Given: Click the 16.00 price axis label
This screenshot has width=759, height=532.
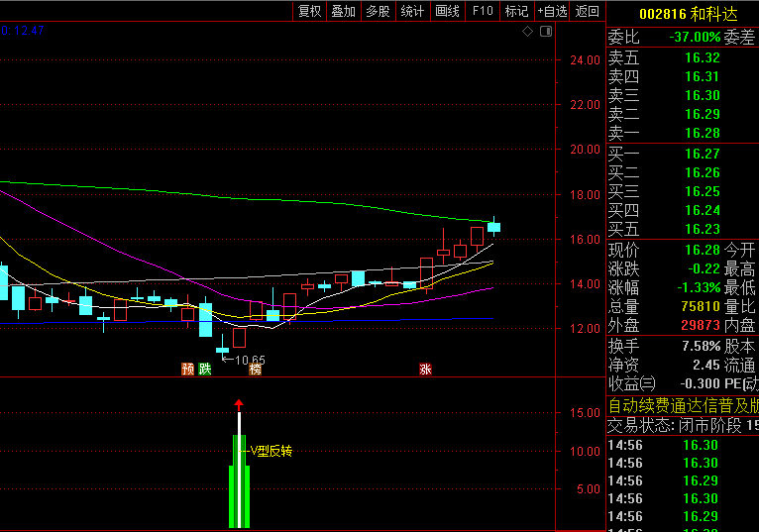Looking at the screenshot, I should pyautogui.click(x=585, y=240).
